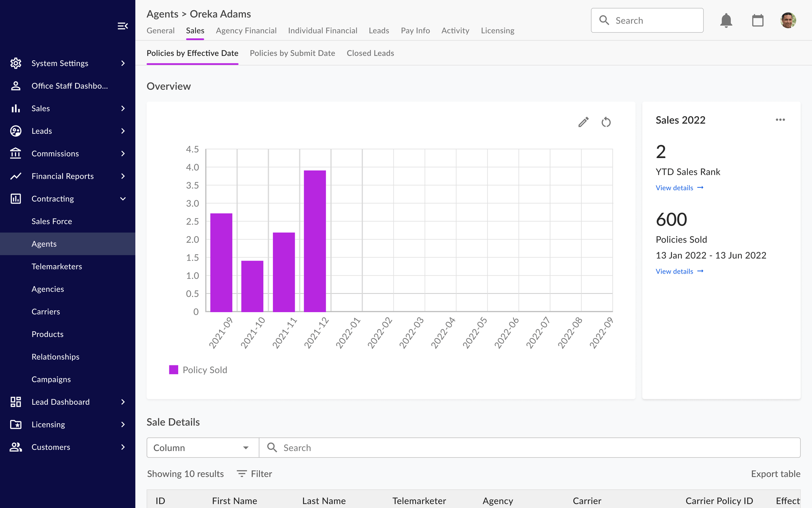Viewport: 812px width, 508px height.
Task: Click the Sale Details search field
Action: 528,448
